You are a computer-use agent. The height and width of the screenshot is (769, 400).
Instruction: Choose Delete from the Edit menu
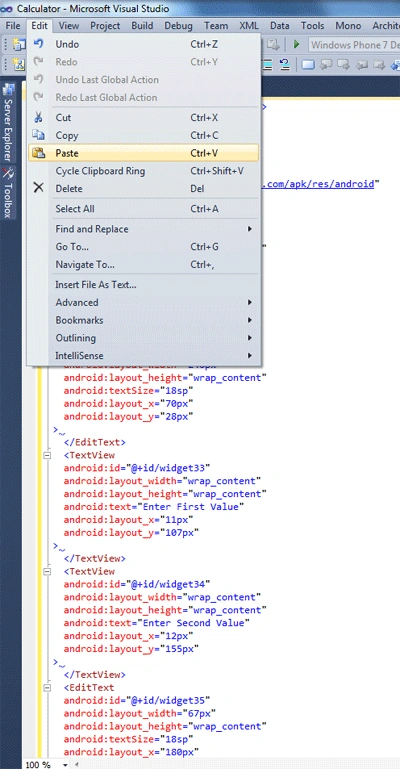point(144,188)
